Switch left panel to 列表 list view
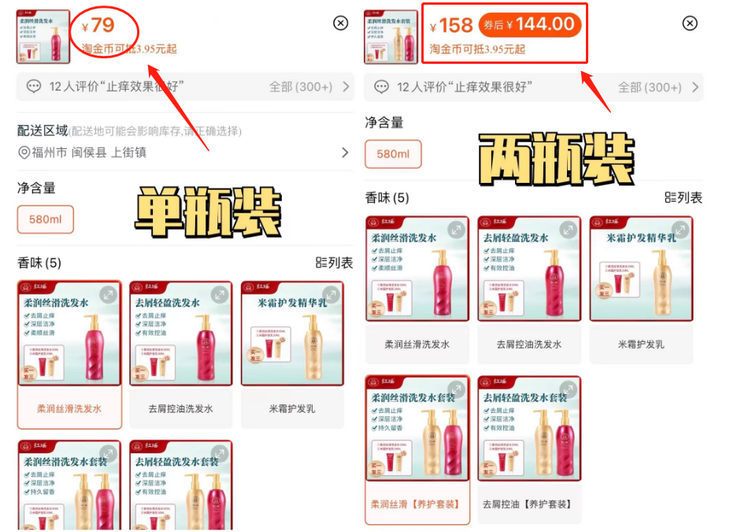This screenshot has height=532, width=730. tap(334, 263)
